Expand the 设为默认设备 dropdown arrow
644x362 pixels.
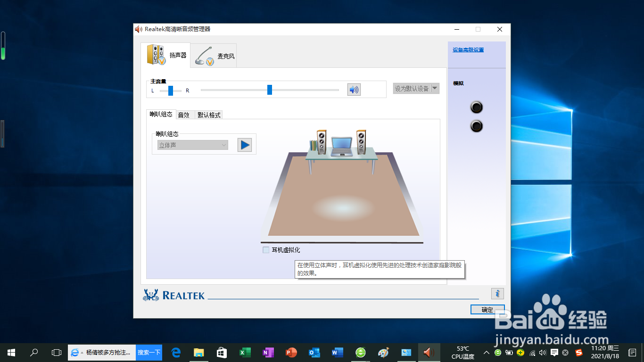[x=435, y=88]
